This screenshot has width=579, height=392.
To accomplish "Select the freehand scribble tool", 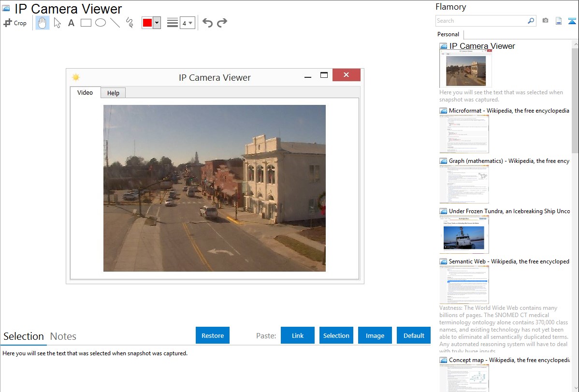I will point(130,23).
